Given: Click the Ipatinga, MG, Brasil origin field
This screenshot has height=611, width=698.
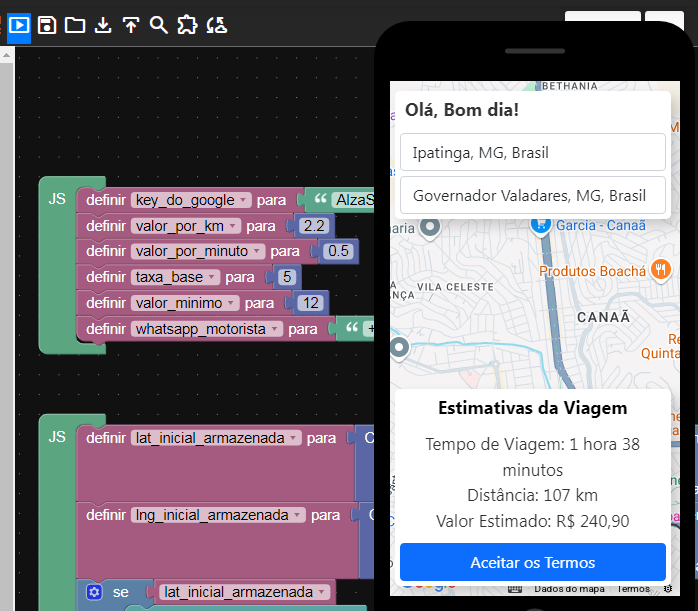Looking at the screenshot, I should click(532, 153).
